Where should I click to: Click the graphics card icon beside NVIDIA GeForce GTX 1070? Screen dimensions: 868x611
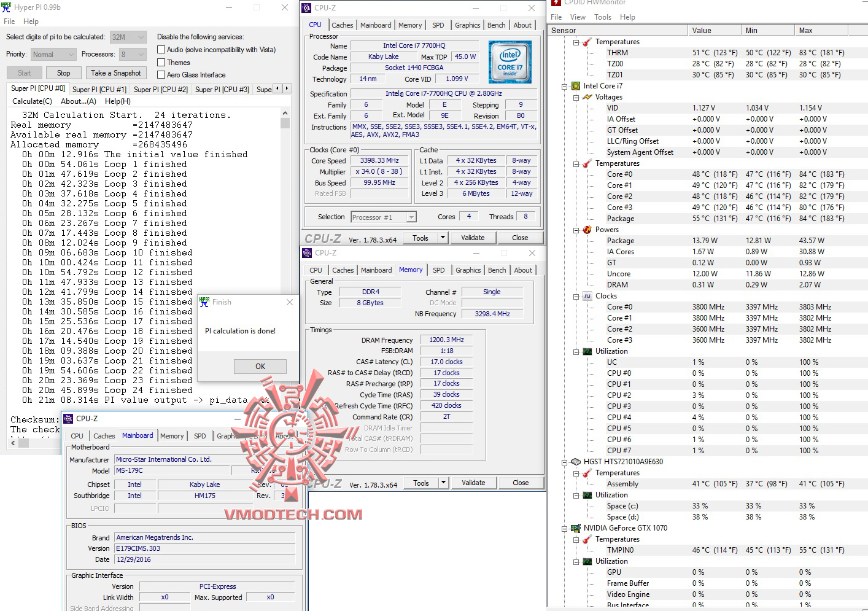576,528
